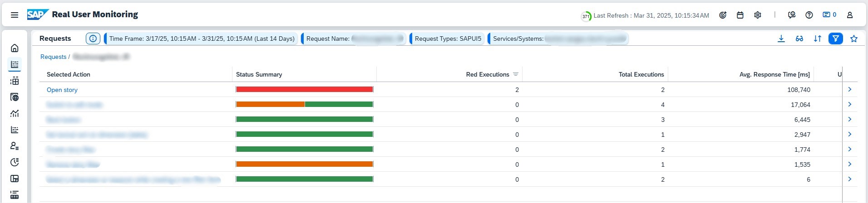Click the red status bar for Open story
Image resolution: width=868 pixels, height=203 pixels.
(304, 90)
